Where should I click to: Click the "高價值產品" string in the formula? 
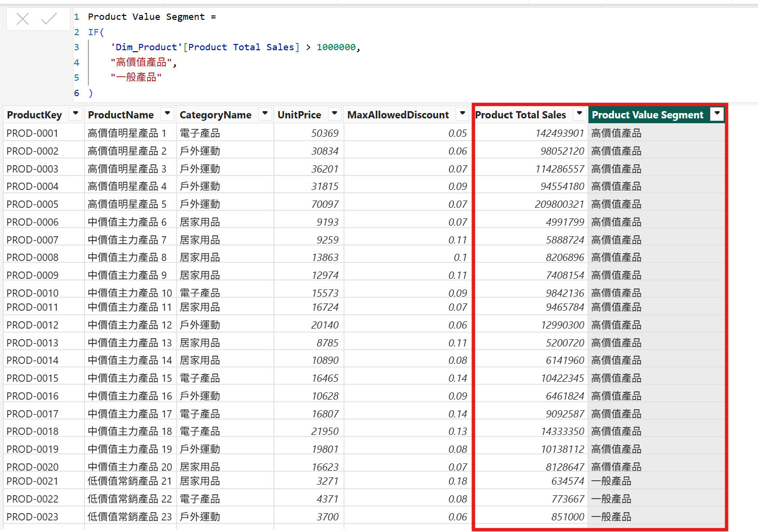[x=142, y=62]
